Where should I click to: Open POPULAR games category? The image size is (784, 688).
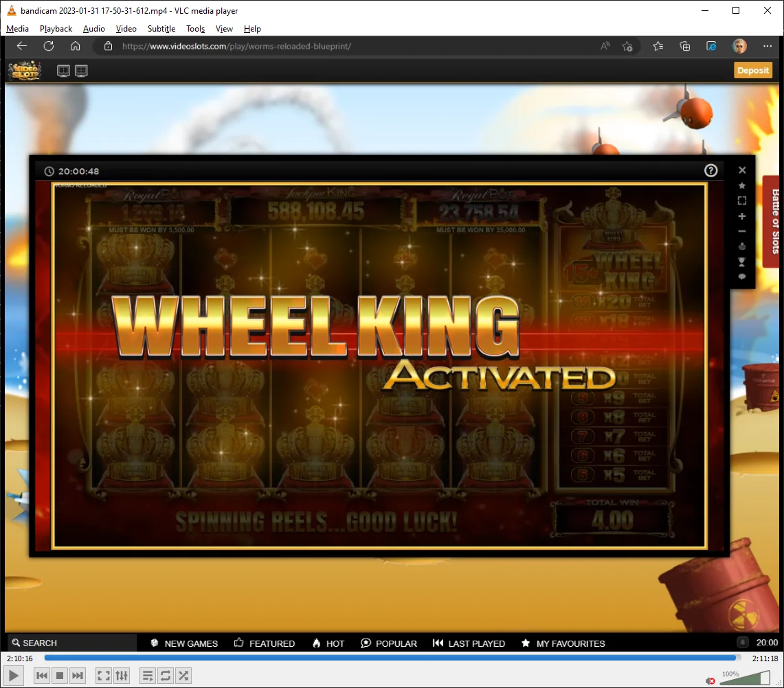coord(389,643)
